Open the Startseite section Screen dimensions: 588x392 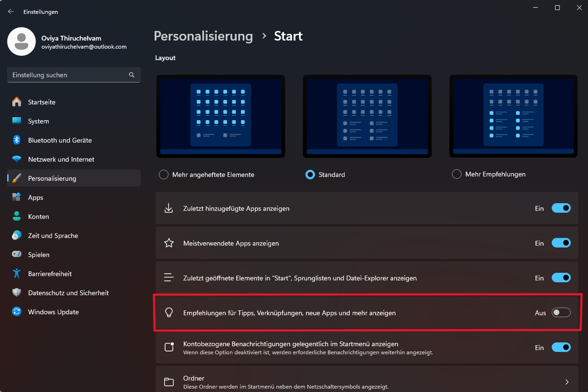coord(74,102)
